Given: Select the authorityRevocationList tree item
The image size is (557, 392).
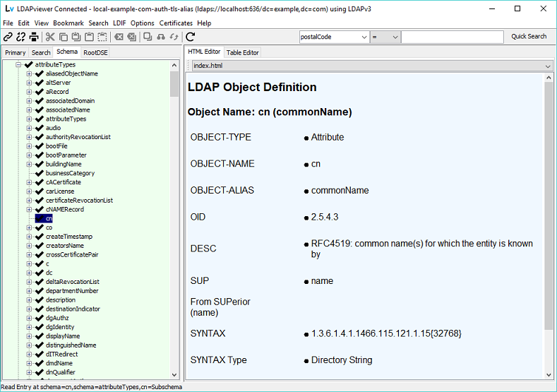Looking at the screenshot, I should coord(78,137).
